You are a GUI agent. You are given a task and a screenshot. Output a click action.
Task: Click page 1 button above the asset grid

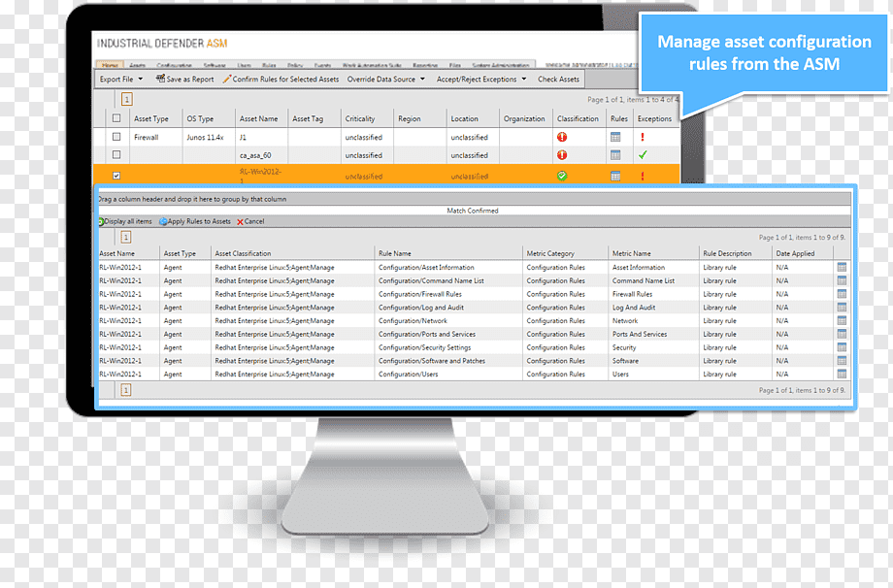127,99
